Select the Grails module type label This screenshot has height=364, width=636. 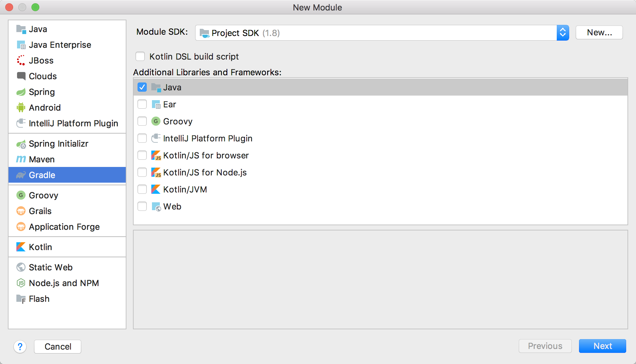(x=40, y=211)
